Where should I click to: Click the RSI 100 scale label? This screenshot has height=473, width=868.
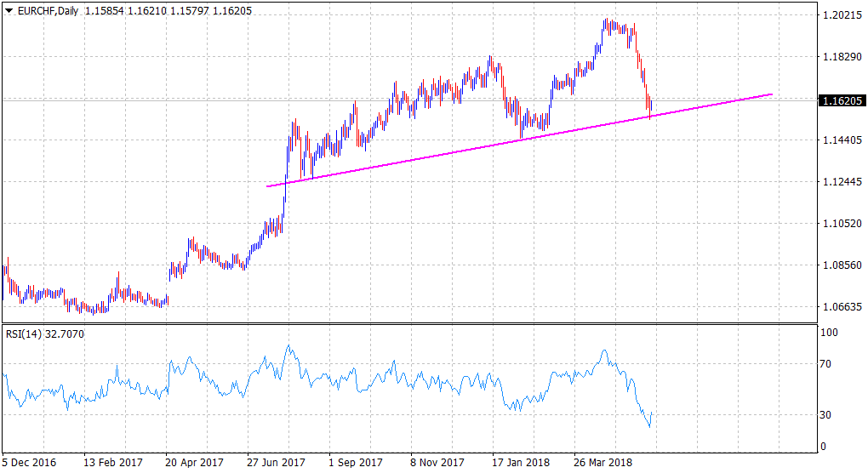tap(829, 333)
